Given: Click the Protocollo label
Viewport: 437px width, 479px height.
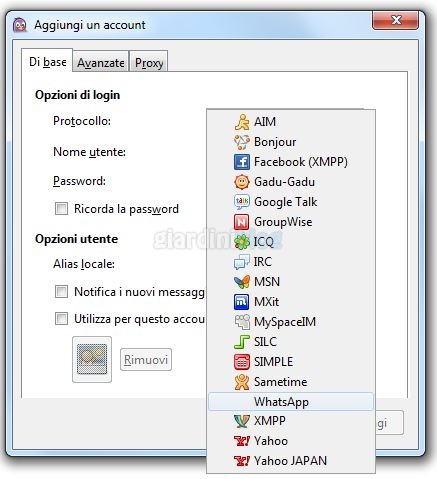Looking at the screenshot, I should click(82, 121).
